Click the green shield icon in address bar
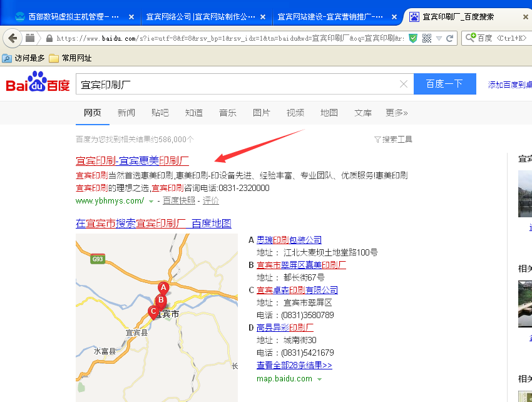Screen dimensions: 532x402 click(413, 38)
